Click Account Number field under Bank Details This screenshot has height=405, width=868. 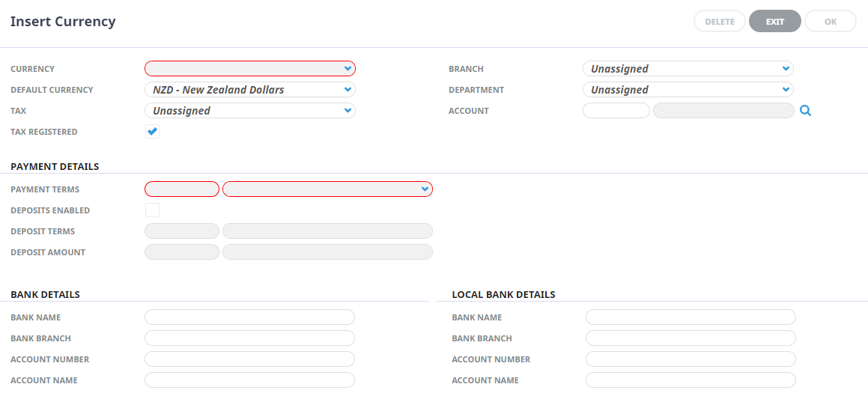(249, 359)
